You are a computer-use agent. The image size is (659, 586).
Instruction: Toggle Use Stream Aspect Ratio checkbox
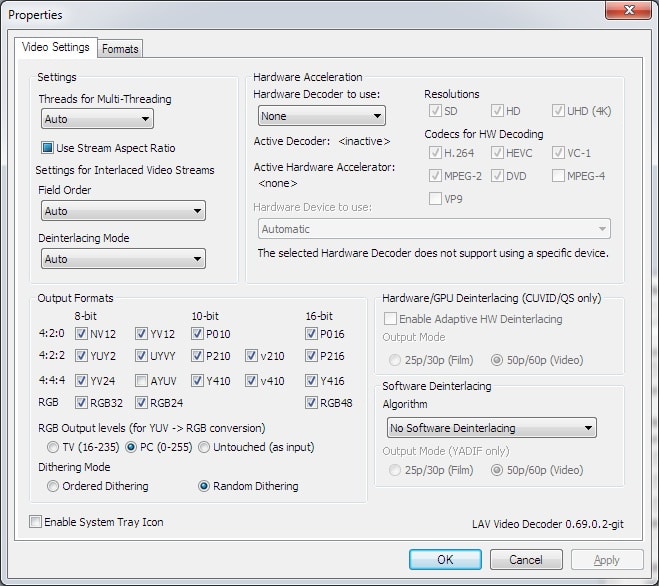pyautogui.click(x=47, y=148)
